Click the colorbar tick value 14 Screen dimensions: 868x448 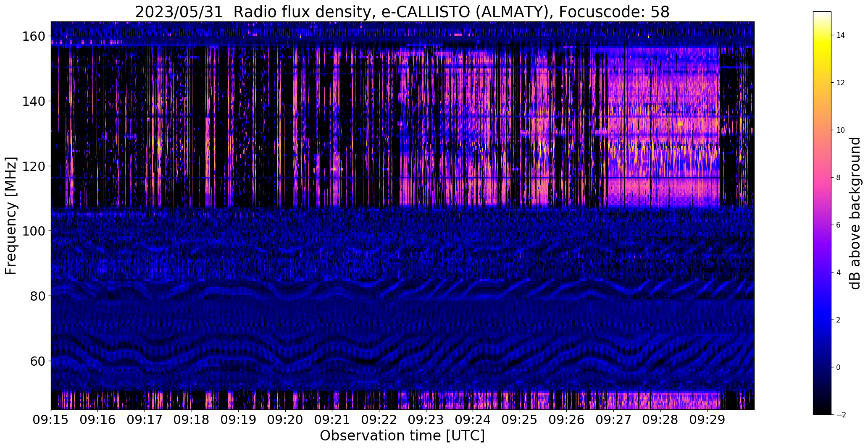point(841,35)
